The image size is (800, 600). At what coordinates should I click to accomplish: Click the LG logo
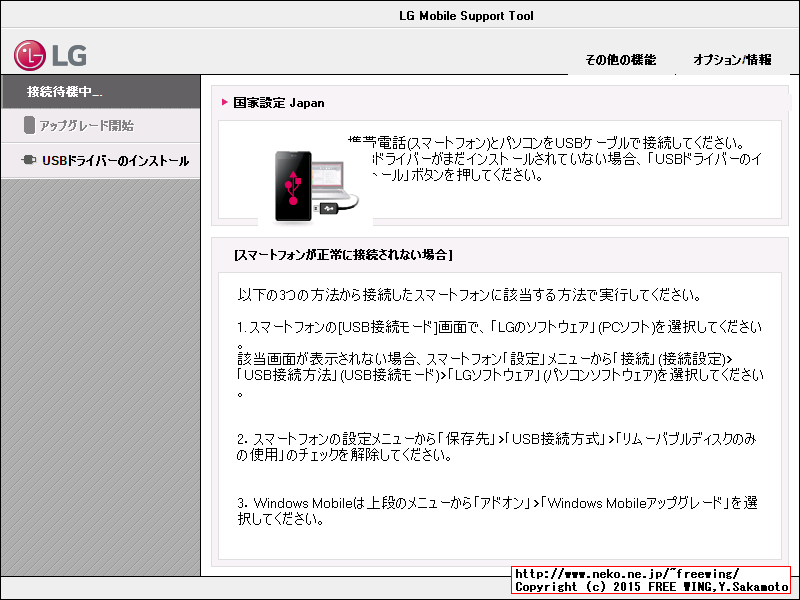point(50,55)
